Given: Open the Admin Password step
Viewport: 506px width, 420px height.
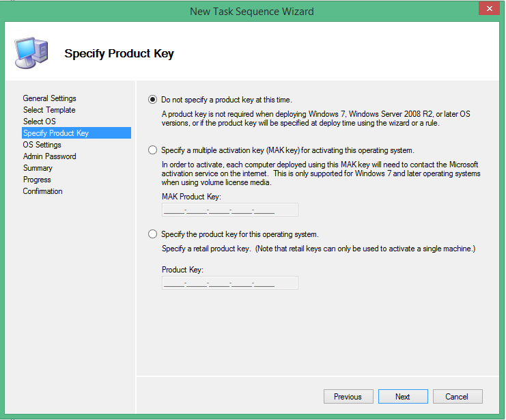Looking at the screenshot, I should [49, 156].
